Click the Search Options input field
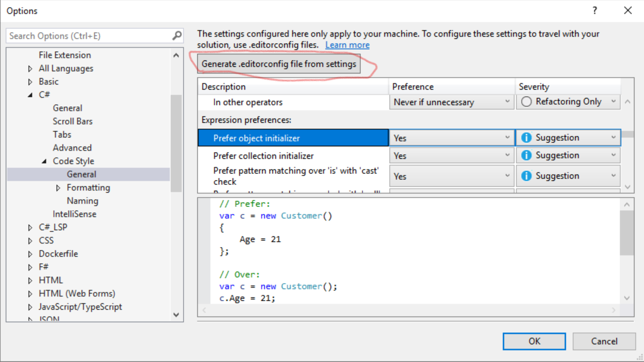Viewport: 644px width, 362px height. click(88, 36)
